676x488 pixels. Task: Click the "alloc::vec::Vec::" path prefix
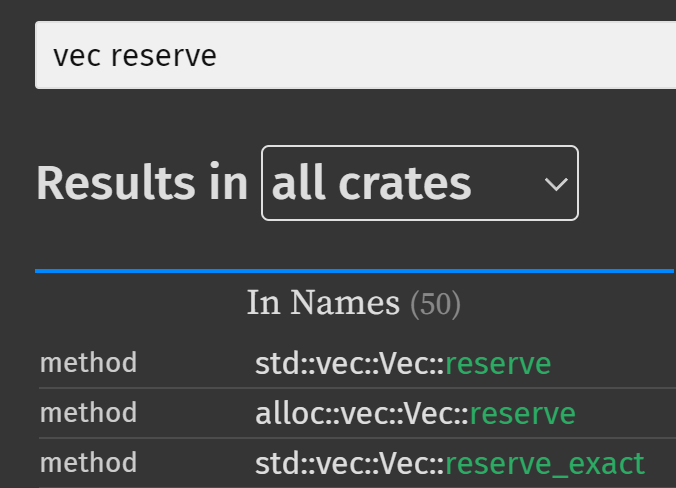(362, 413)
